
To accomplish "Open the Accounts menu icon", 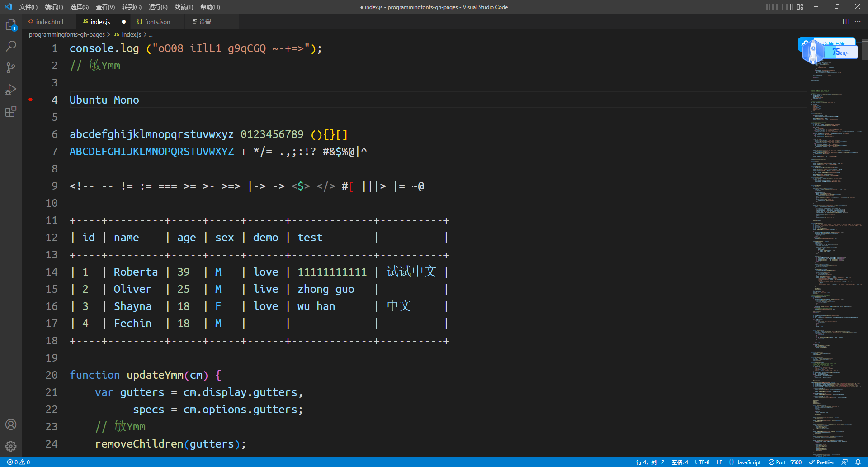I will pyautogui.click(x=11, y=424).
